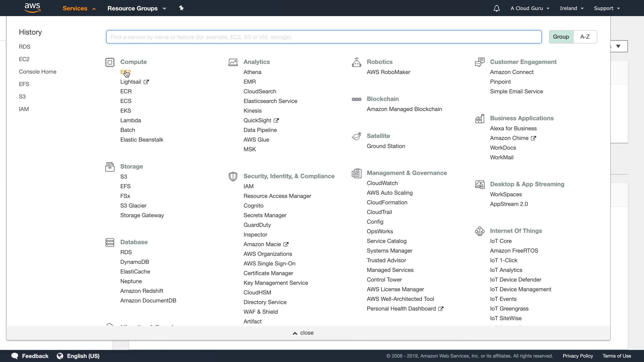Image resolution: width=644 pixels, height=362 pixels.
Task: Switch service list to Group view
Action: click(561, 37)
